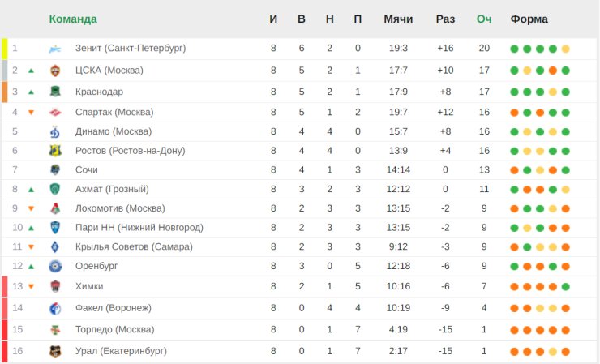Open Пари НН (Нижний Новгород) link
This screenshot has height=364, width=600.
[x=139, y=227]
